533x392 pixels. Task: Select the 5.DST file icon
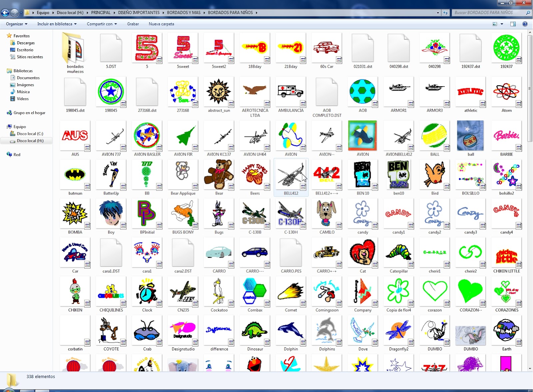click(111, 48)
